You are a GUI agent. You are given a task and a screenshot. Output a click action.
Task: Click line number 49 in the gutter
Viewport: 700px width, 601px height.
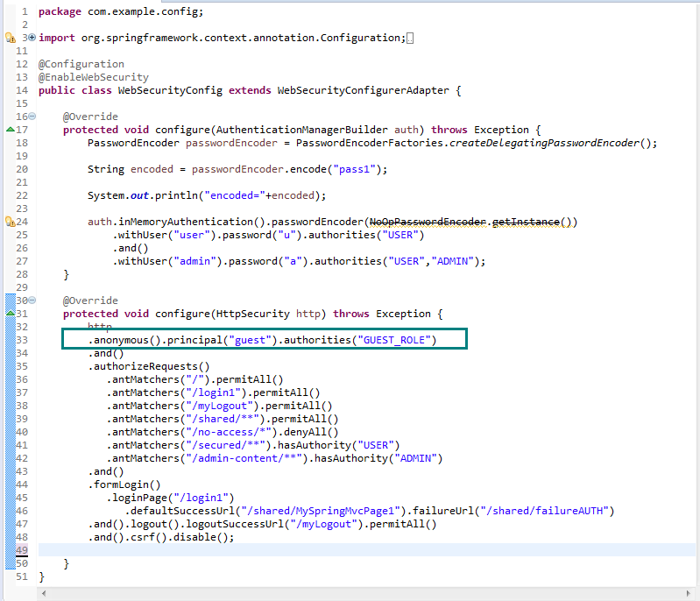tap(22, 550)
